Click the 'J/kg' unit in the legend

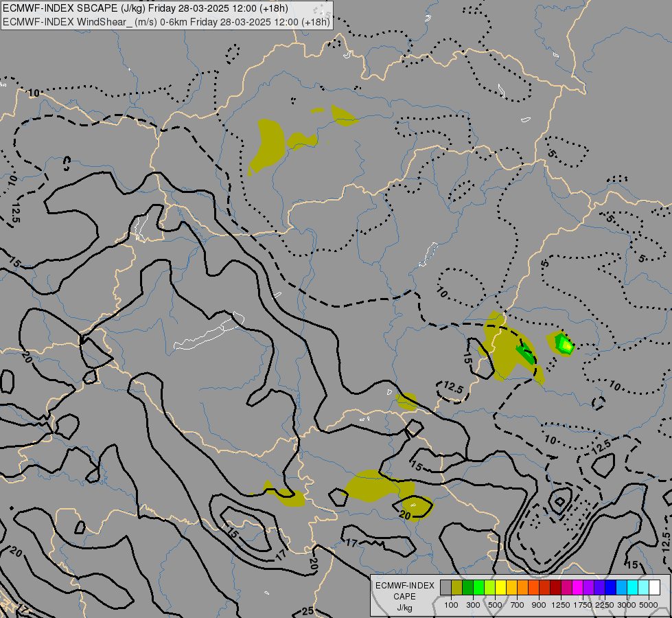404,608
